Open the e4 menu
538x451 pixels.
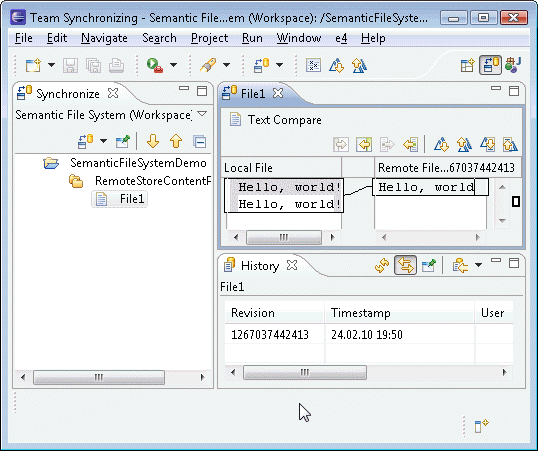341,38
